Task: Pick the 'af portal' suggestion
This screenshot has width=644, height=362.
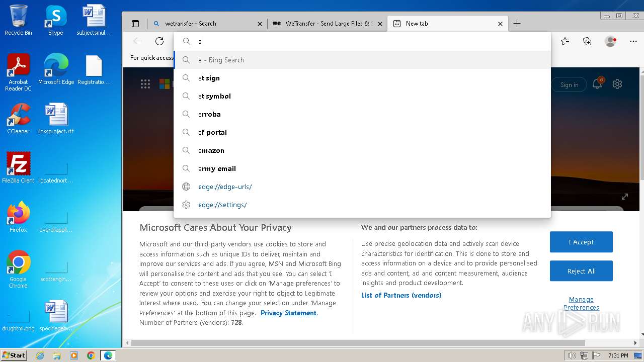Action: pyautogui.click(x=362, y=132)
